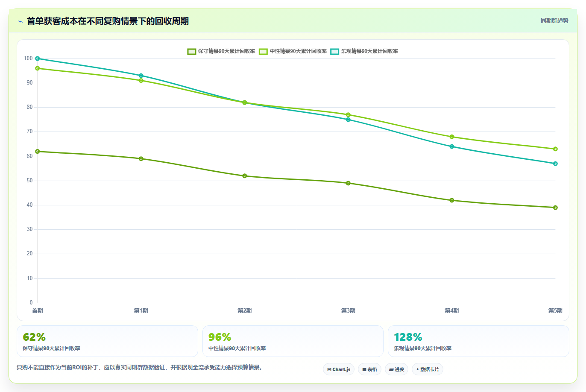Click the 表格 tag button
Viewport: 586px width, 392px height.
click(369, 369)
